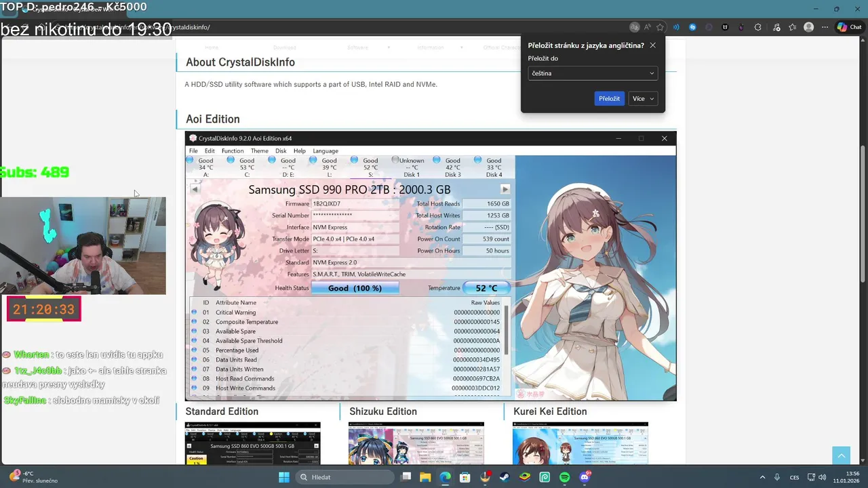Click the File menu in the screenshot
The image size is (868, 488).
pyautogui.click(x=193, y=150)
